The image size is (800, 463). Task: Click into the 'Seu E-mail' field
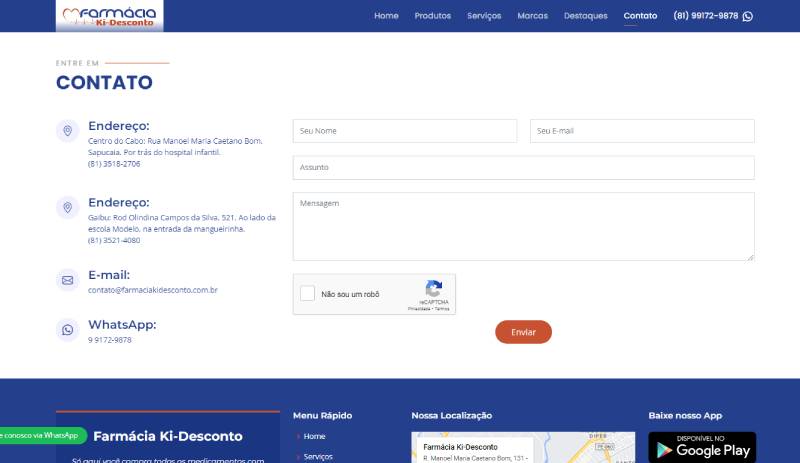click(642, 131)
